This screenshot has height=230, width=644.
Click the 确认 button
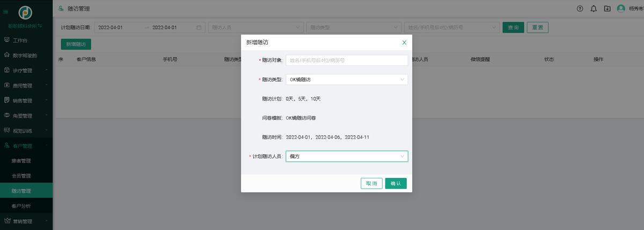(396, 184)
